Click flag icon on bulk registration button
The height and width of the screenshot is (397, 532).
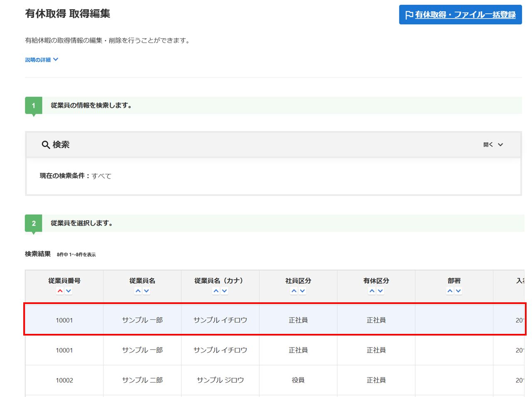point(409,15)
